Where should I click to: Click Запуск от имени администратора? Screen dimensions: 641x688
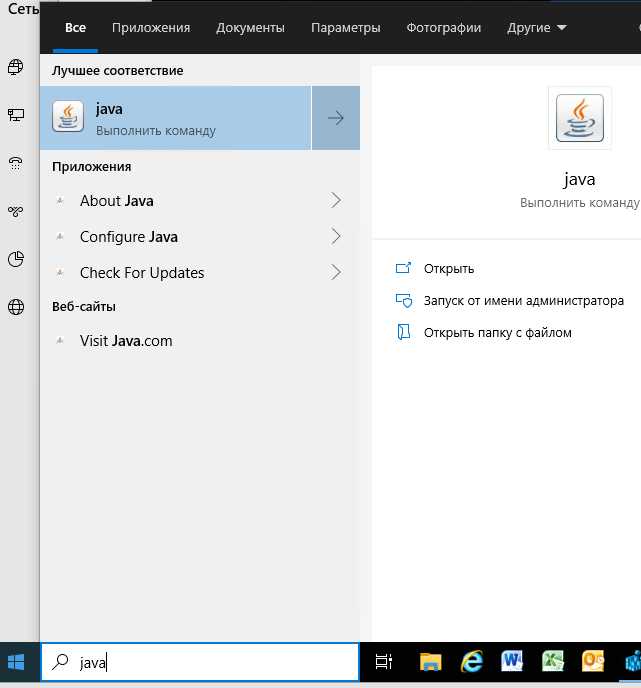point(523,300)
